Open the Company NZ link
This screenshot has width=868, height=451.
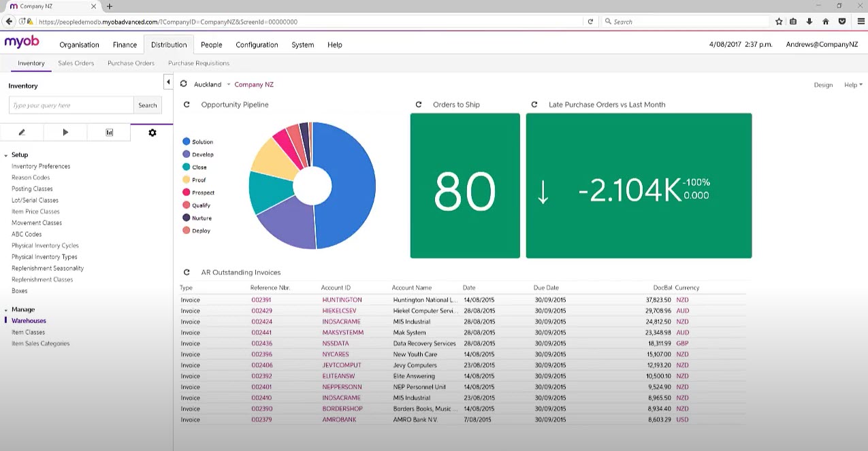pos(254,84)
